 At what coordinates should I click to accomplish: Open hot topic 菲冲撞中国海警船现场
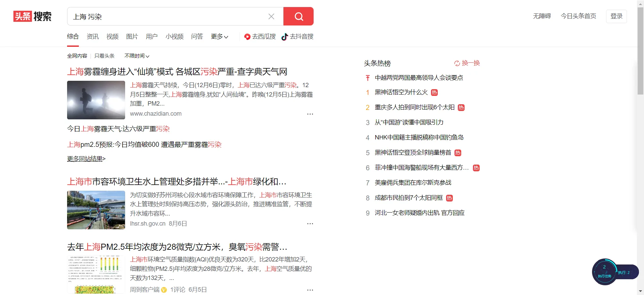[422, 168]
